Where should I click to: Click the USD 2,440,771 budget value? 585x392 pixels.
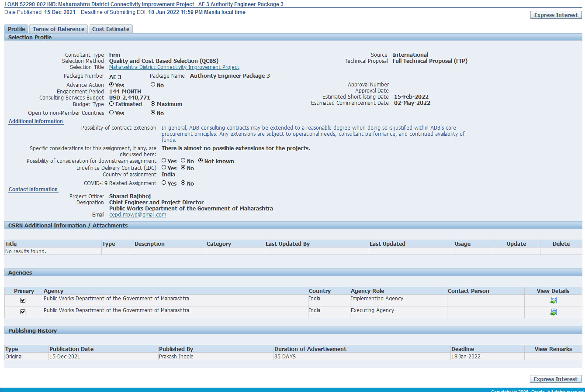pos(129,98)
